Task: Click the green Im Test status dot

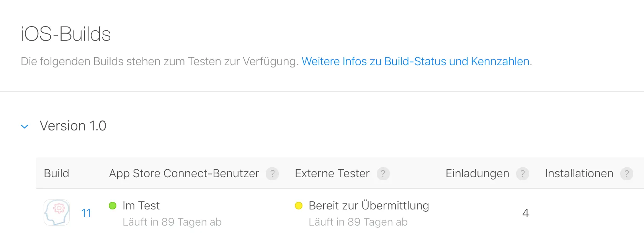Action: pyautogui.click(x=113, y=206)
